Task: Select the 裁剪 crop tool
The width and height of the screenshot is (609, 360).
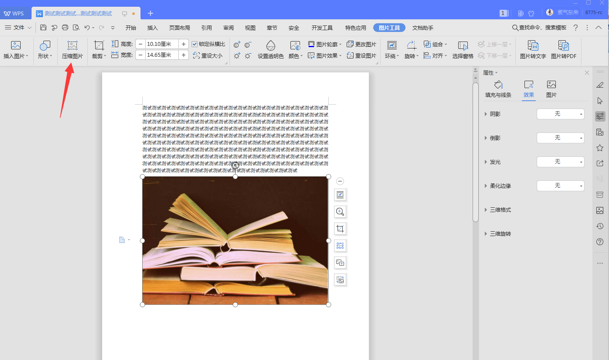Action: 99,49
